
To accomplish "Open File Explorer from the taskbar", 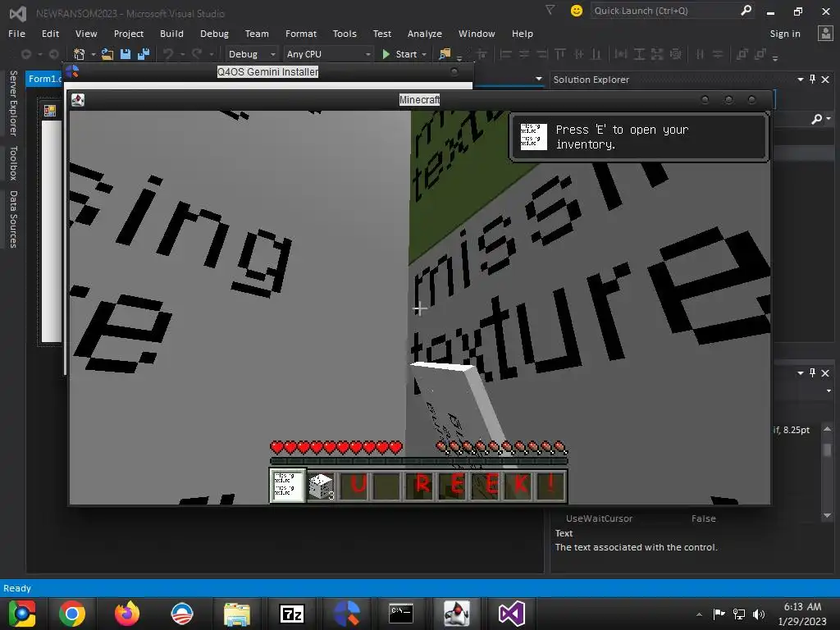I will click(237, 614).
